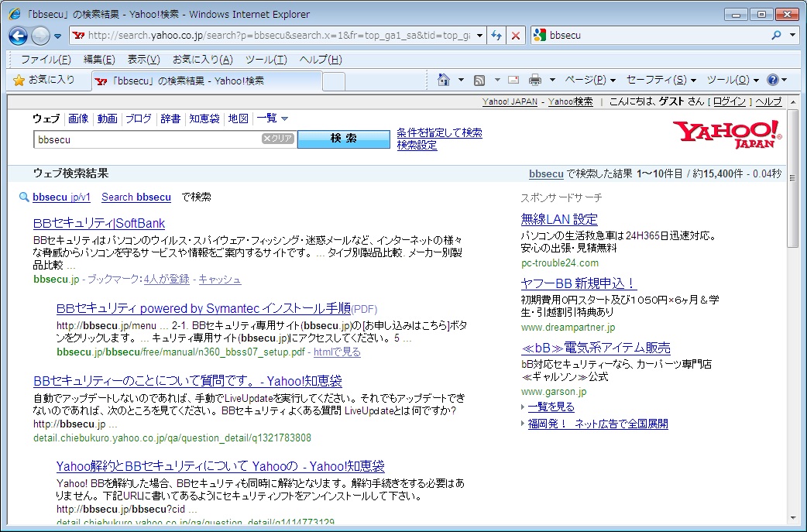807x532 pixels.
Task: Open the 編集(E) menu
Action: tap(99, 60)
